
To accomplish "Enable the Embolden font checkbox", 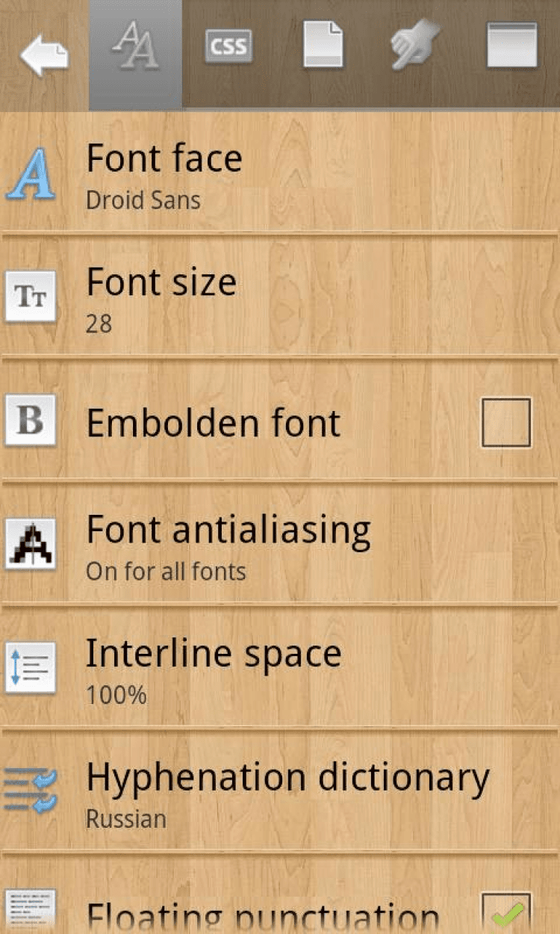I will [x=506, y=423].
